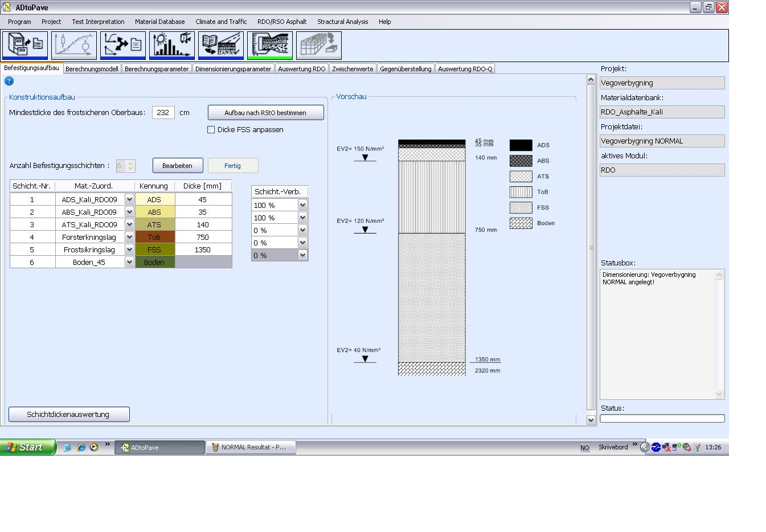The width and height of the screenshot is (766, 532).
Task: Click FSS olive Kennung color cell
Action: tap(154, 249)
